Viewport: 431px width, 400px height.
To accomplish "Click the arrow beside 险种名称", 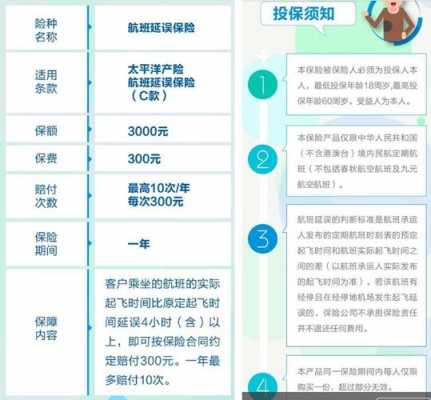I will point(89,27).
